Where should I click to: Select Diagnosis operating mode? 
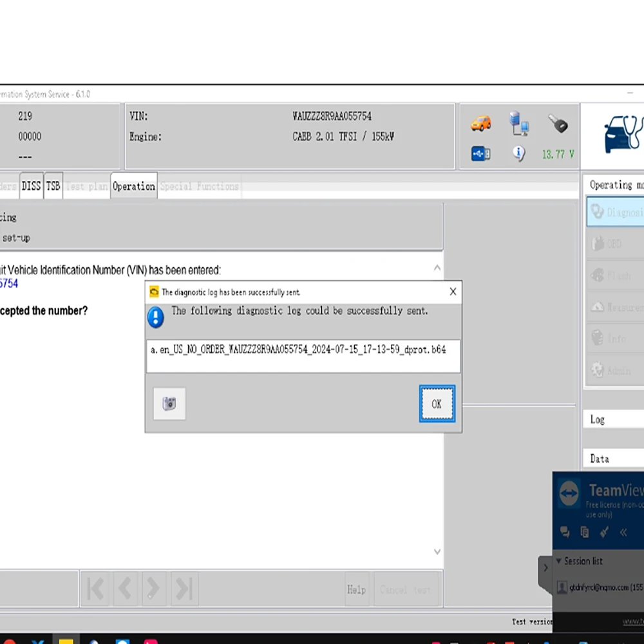615,212
